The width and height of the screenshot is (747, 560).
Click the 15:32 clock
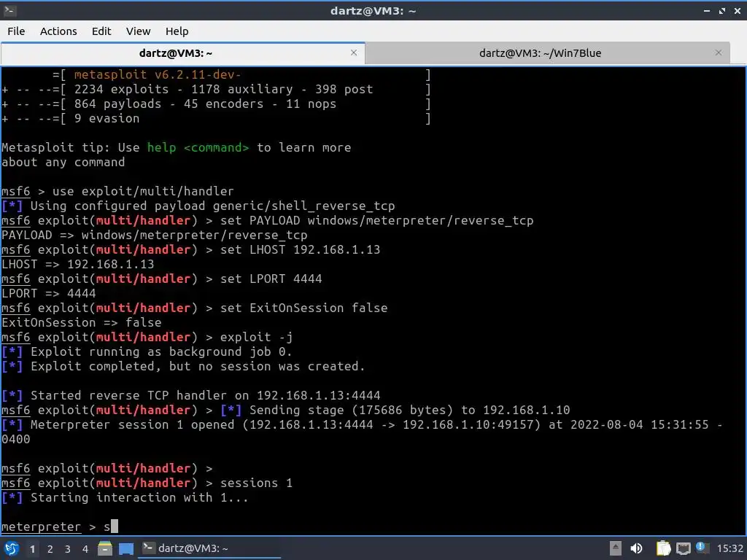729,548
